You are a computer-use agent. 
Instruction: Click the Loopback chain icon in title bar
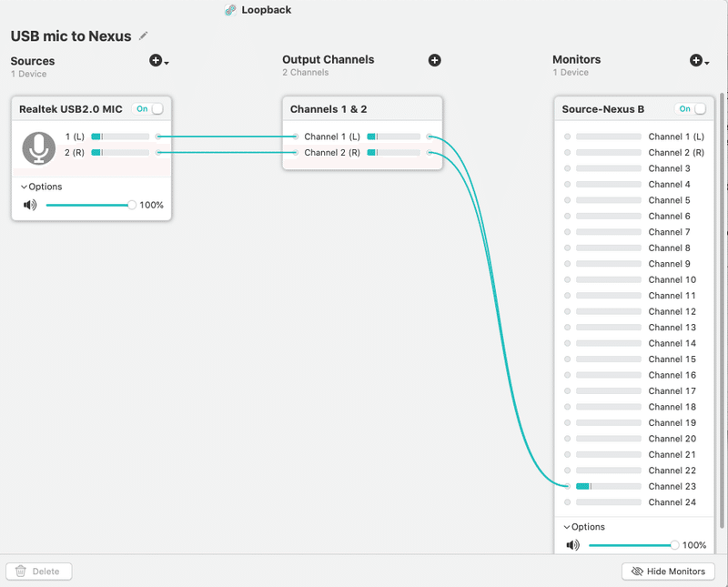(x=230, y=10)
